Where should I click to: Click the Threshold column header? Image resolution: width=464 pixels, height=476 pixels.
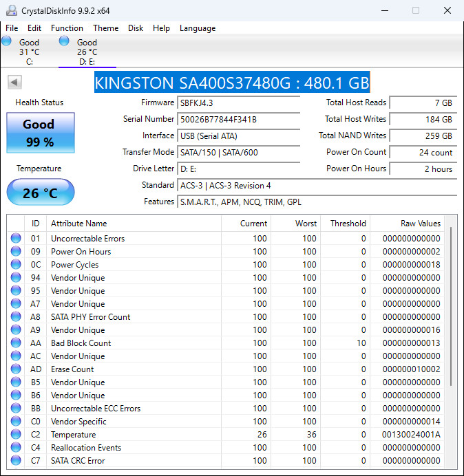coord(345,224)
